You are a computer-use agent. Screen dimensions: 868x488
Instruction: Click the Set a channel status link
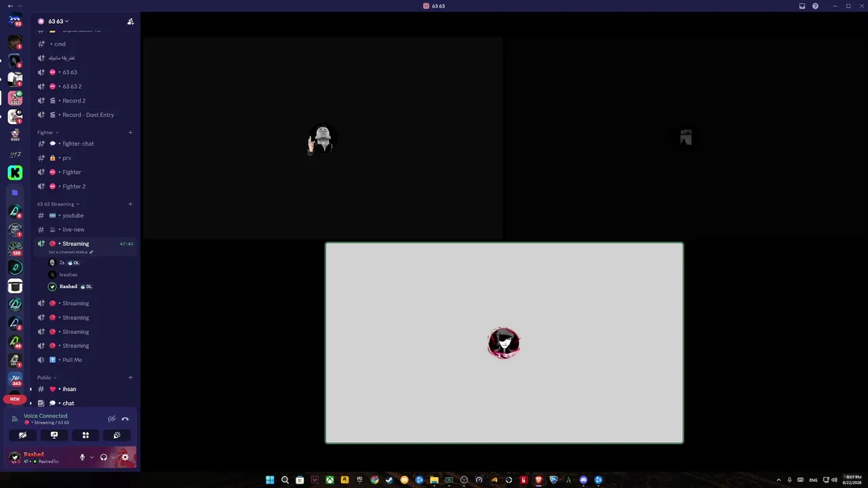71,252
